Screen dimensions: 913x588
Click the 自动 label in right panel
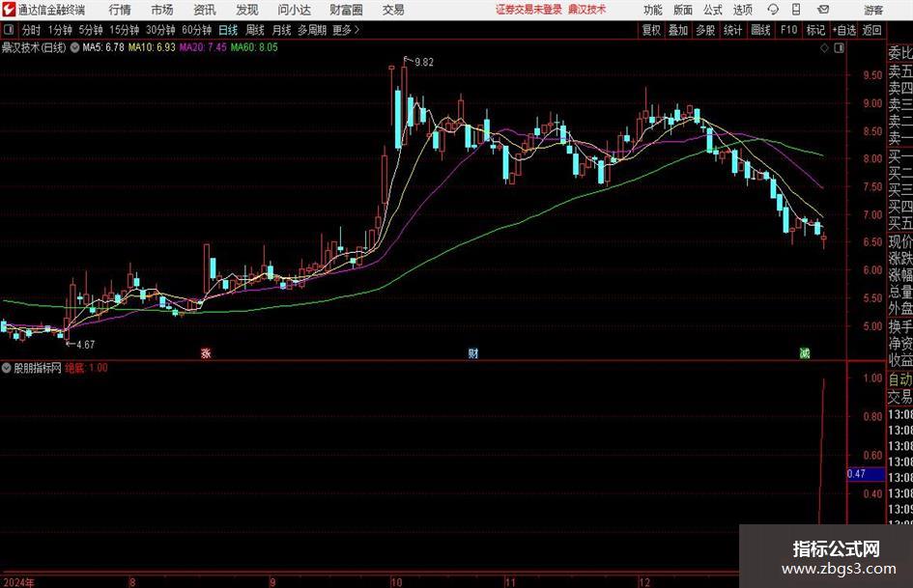coord(899,379)
